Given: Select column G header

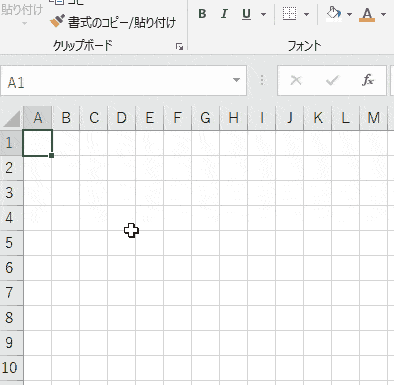Looking at the screenshot, I should 206,118.
